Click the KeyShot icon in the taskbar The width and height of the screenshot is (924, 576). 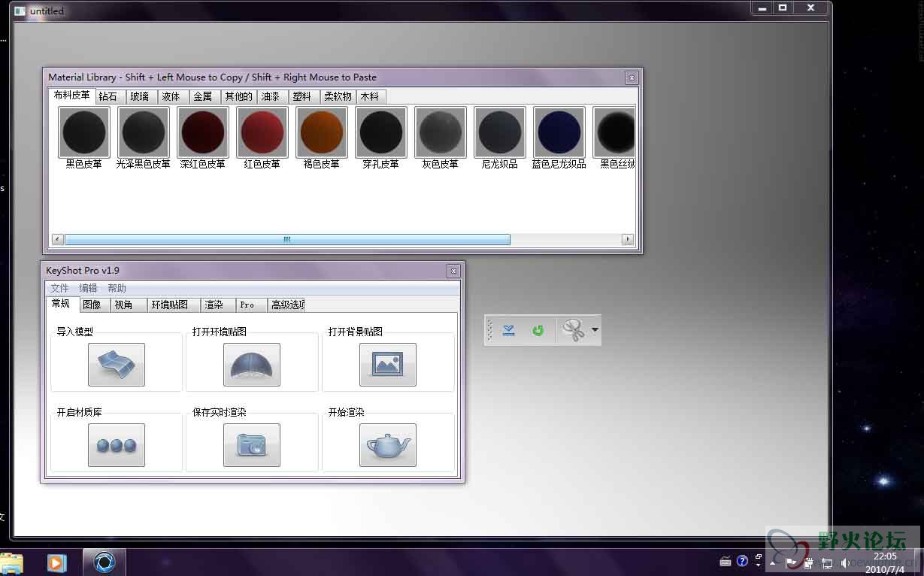pyautogui.click(x=104, y=562)
